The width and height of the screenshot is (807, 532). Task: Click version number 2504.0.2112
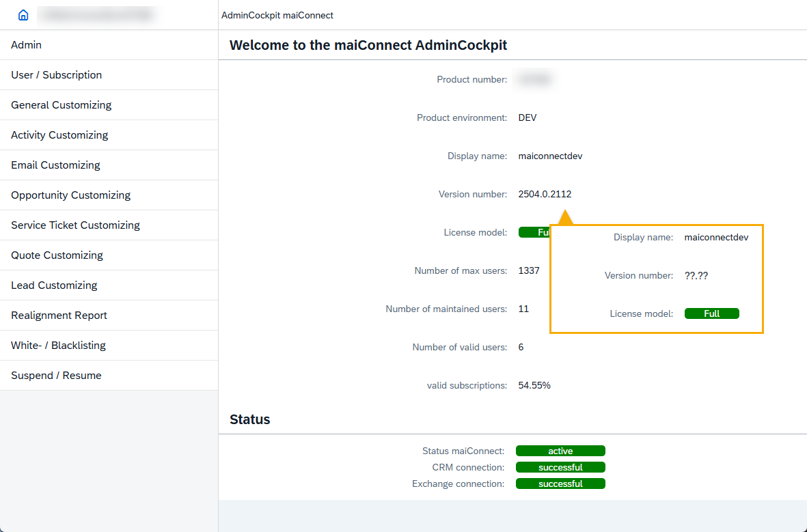pos(545,194)
